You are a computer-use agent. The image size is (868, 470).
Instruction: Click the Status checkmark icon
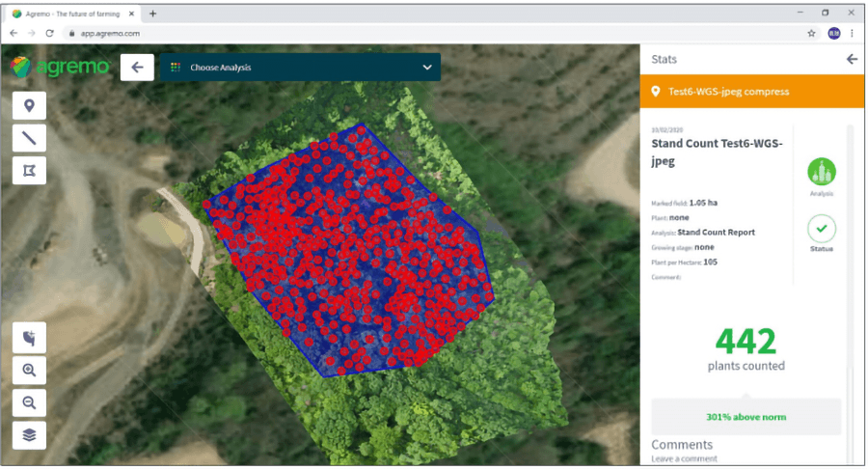[822, 229]
